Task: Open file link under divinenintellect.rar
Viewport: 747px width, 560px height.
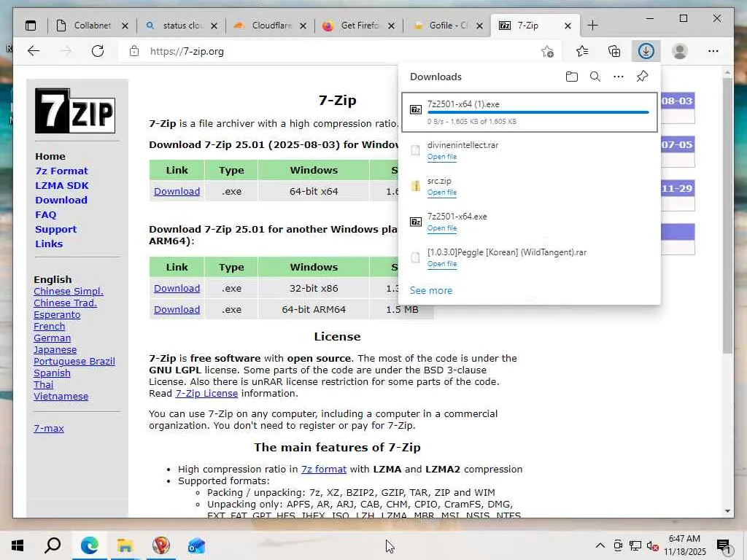Action: pos(441,157)
